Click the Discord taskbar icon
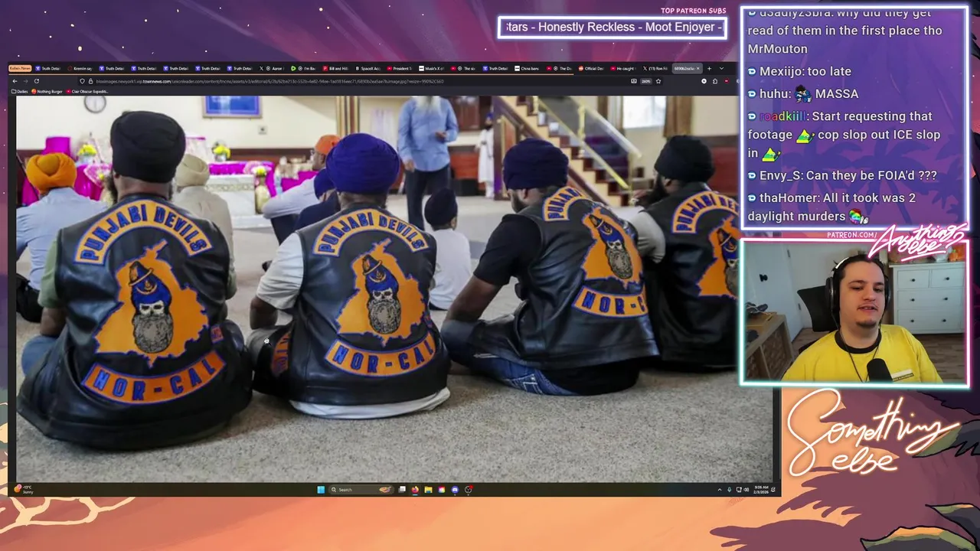Viewport: 980px width, 551px height. (x=455, y=490)
